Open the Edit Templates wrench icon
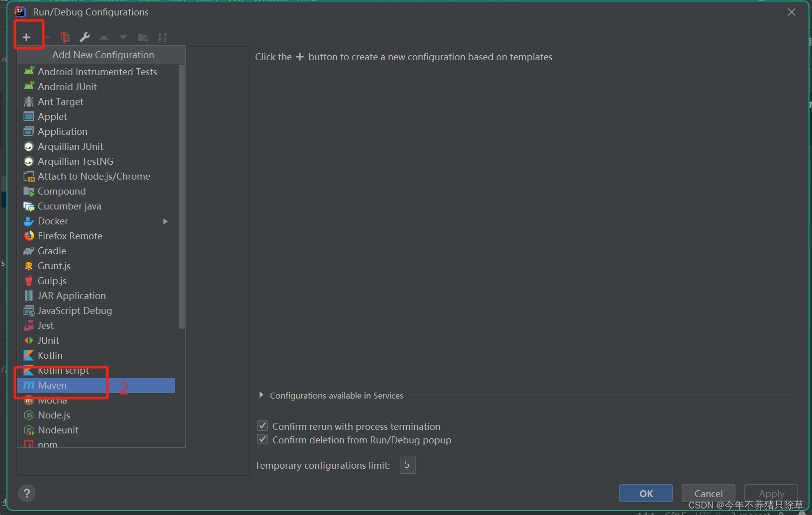Screen dimensions: 812x515 pyautogui.click(x=85, y=37)
